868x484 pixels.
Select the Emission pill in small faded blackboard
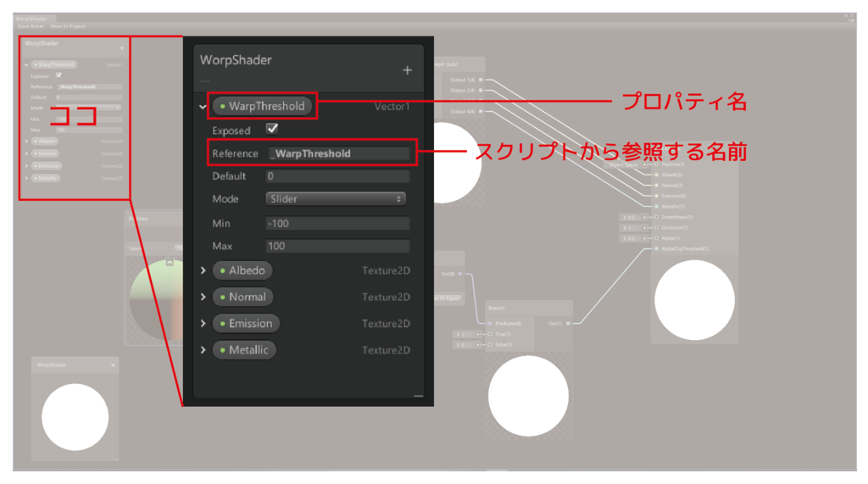47,165
